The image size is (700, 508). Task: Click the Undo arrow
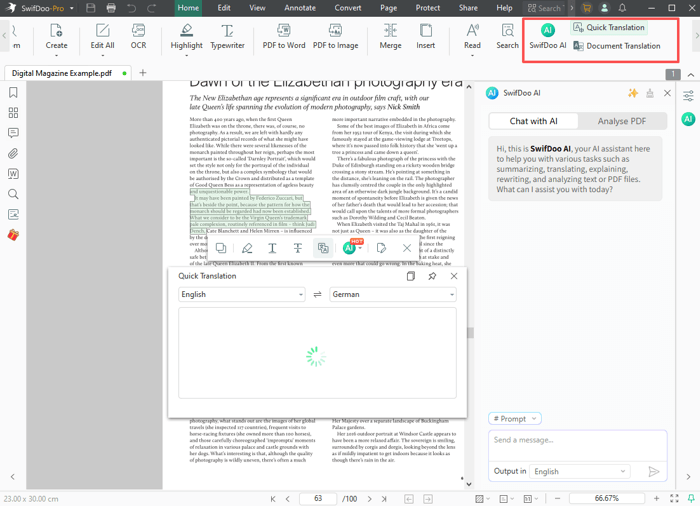[x=131, y=8]
